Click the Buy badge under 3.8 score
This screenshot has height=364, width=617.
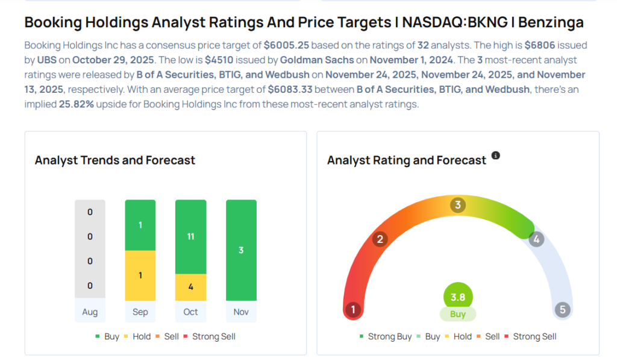(458, 314)
